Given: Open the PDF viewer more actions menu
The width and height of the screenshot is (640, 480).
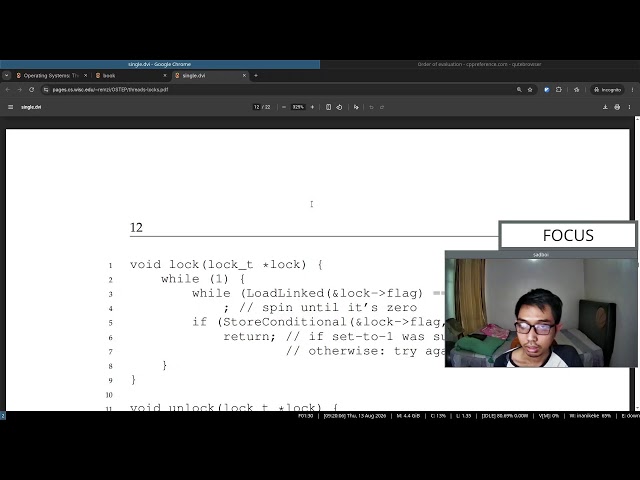Looking at the screenshot, I should (x=629, y=107).
